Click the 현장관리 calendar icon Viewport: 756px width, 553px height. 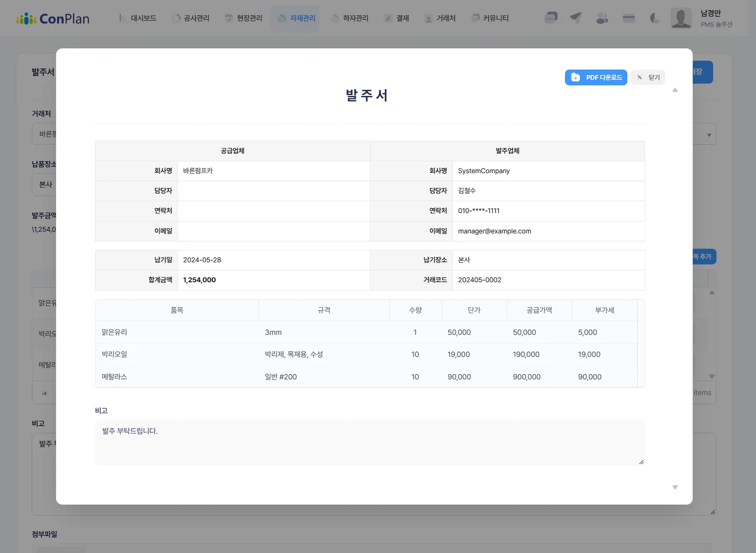tap(229, 18)
